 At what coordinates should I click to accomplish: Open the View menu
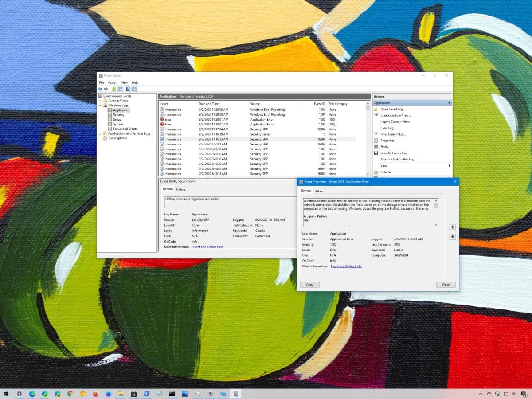coord(125,82)
